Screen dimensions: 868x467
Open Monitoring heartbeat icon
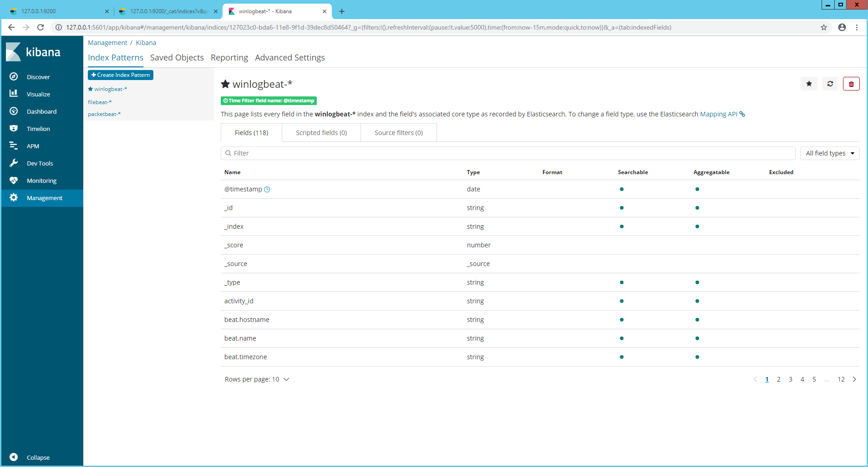[x=14, y=181]
